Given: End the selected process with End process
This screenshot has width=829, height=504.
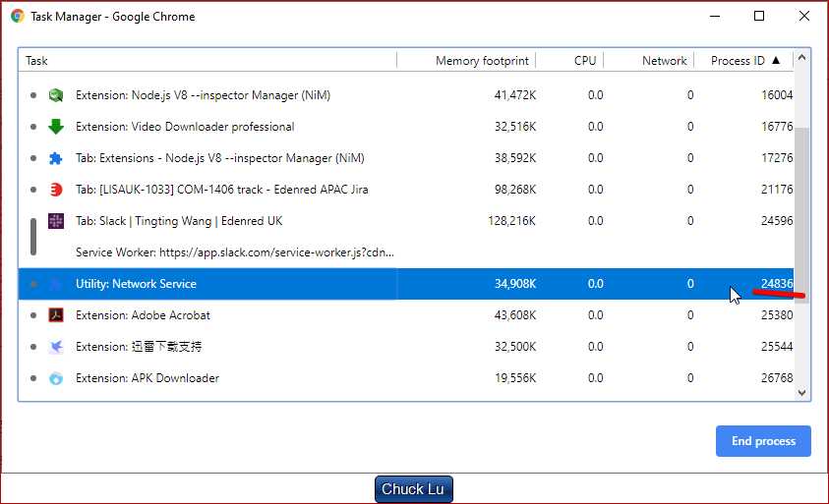Looking at the screenshot, I should point(763,441).
